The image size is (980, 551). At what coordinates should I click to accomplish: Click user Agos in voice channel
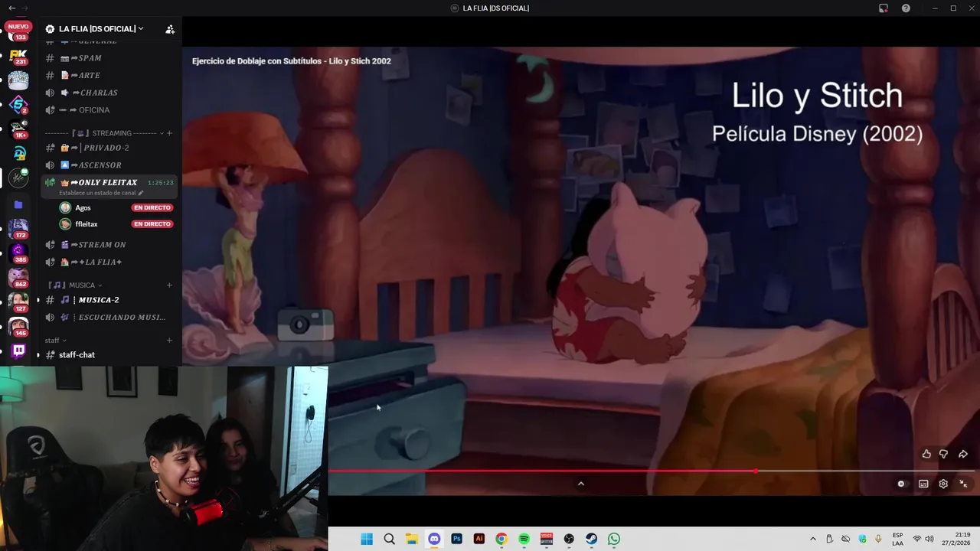[x=83, y=207]
